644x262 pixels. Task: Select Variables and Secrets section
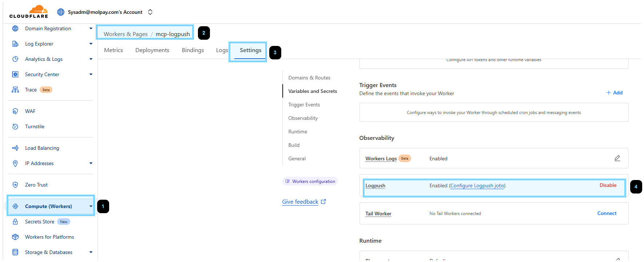(x=313, y=91)
